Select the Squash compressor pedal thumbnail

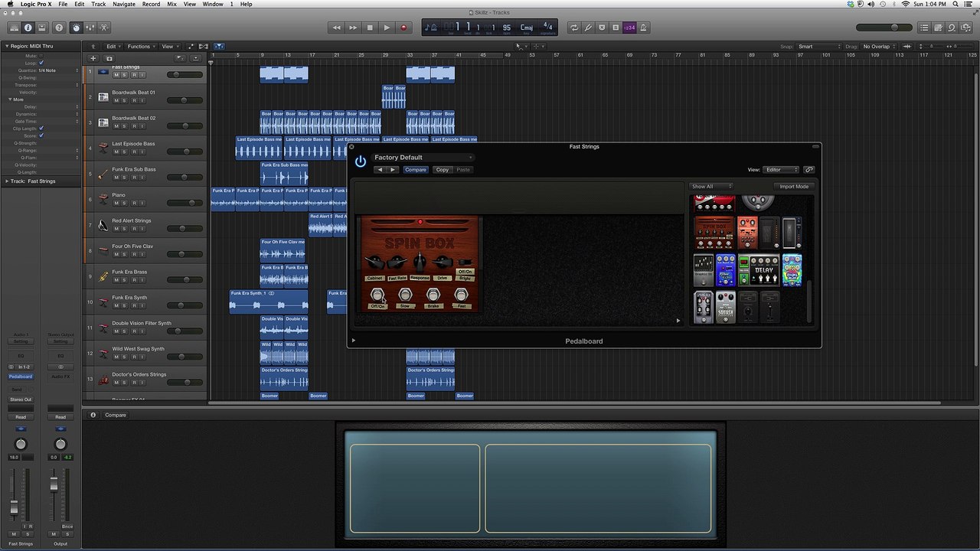(x=725, y=308)
